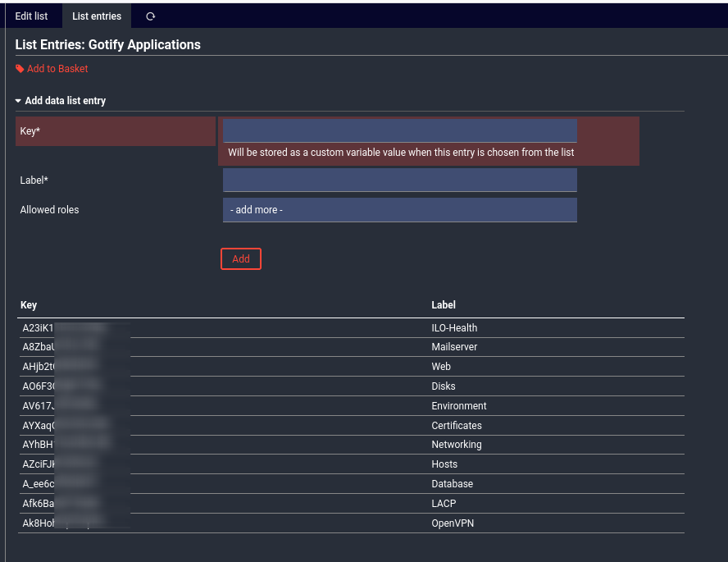Viewport: 728px width, 562px height.
Task: Open the Allowed roles add more dropdown
Action: click(x=399, y=210)
